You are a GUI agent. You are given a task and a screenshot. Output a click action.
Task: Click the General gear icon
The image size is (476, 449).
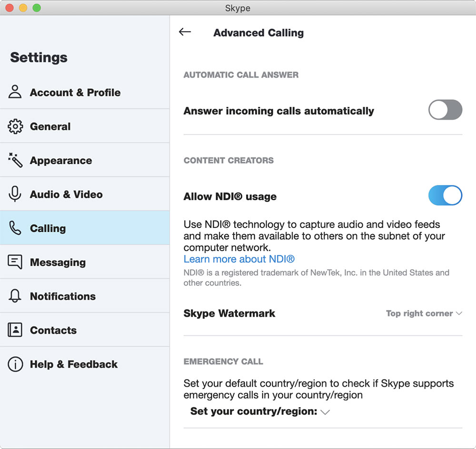[15, 126]
